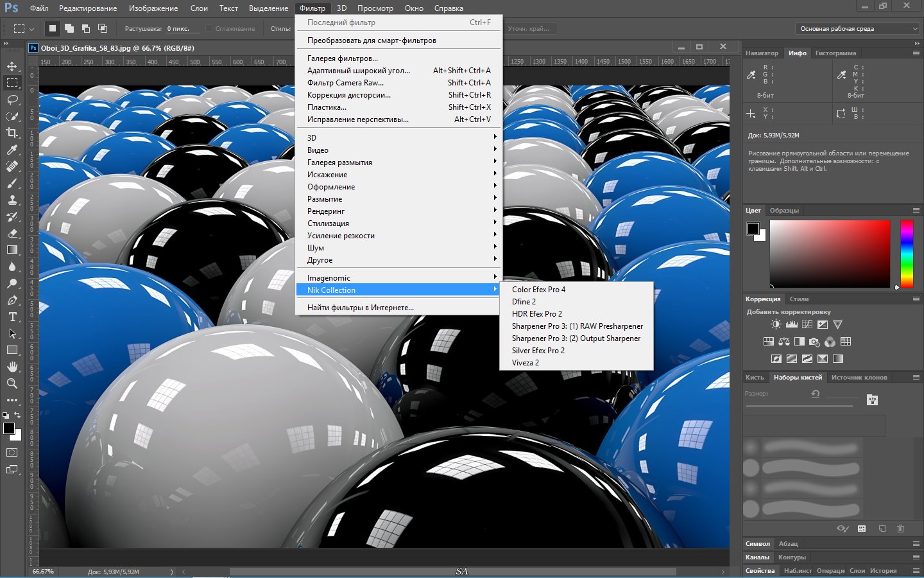Switch to the Образцы tab
The width and height of the screenshot is (924, 578).
[x=784, y=210]
